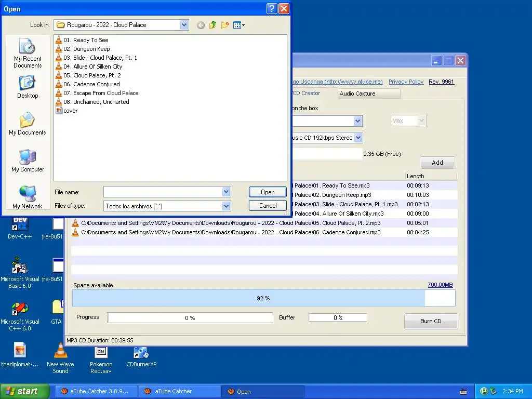532x399 pixels.
Task: Click the keyboard icon in the taskbar
Action: coord(463,392)
